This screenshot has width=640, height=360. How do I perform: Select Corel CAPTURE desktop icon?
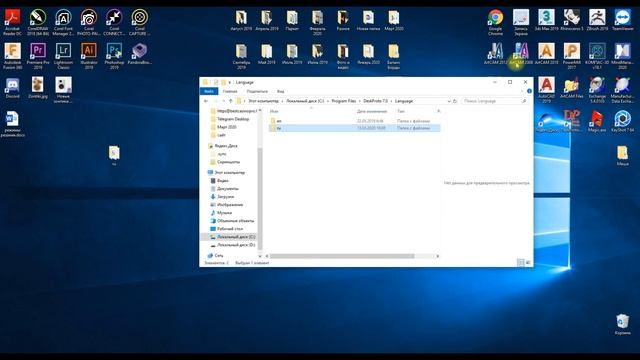140,22
